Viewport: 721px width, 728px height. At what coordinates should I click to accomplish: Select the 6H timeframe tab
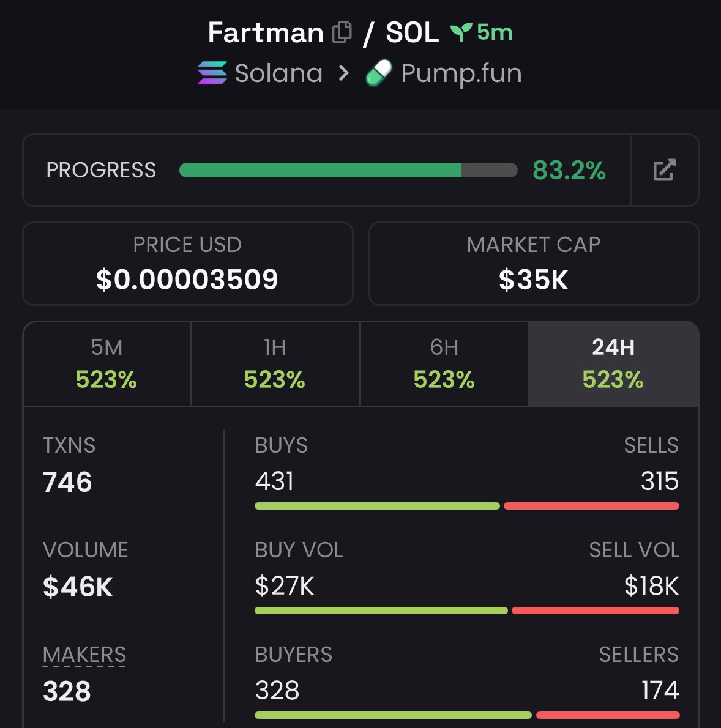pos(444,364)
